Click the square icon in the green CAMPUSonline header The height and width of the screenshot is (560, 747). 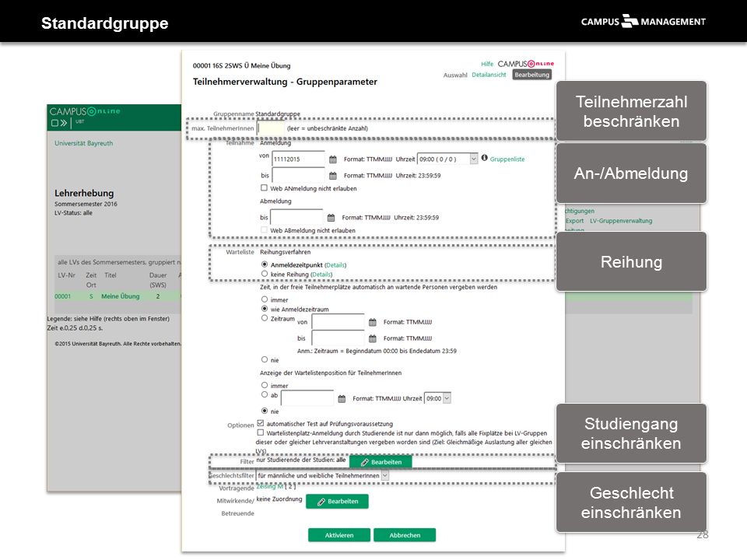(54, 123)
